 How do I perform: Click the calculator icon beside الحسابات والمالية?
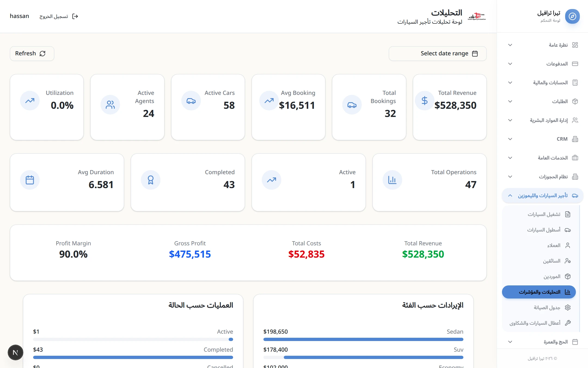575,83
